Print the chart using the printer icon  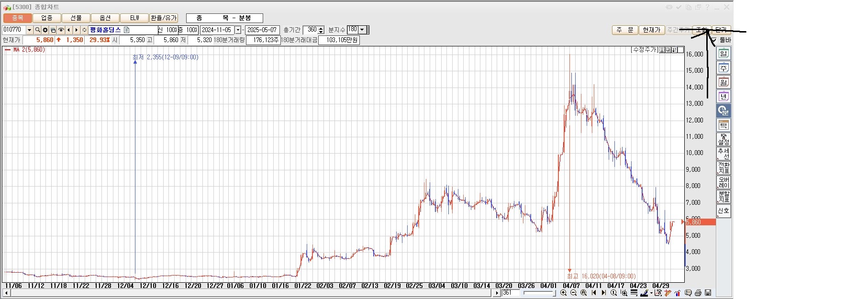tap(698, 293)
